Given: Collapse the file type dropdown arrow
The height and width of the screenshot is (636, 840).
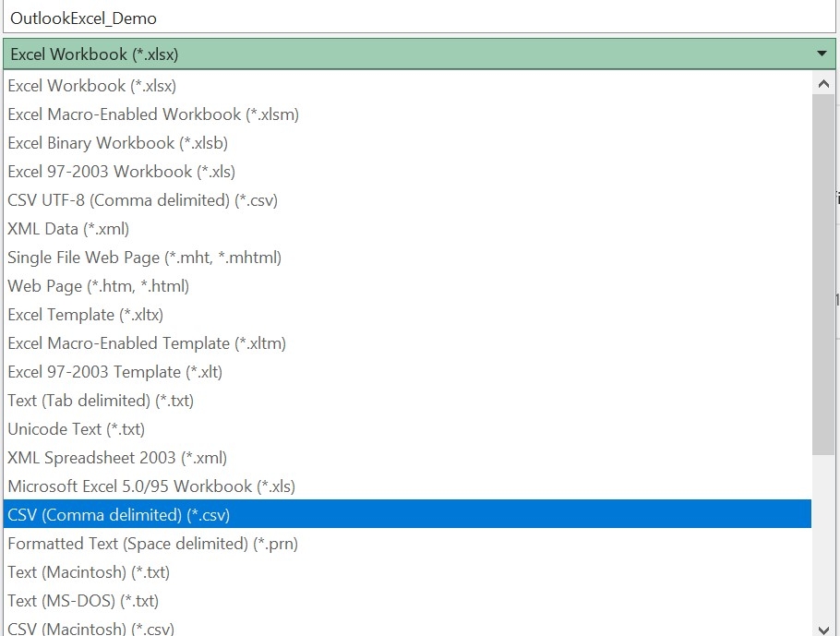Looking at the screenshot, I should click(821, 54).
